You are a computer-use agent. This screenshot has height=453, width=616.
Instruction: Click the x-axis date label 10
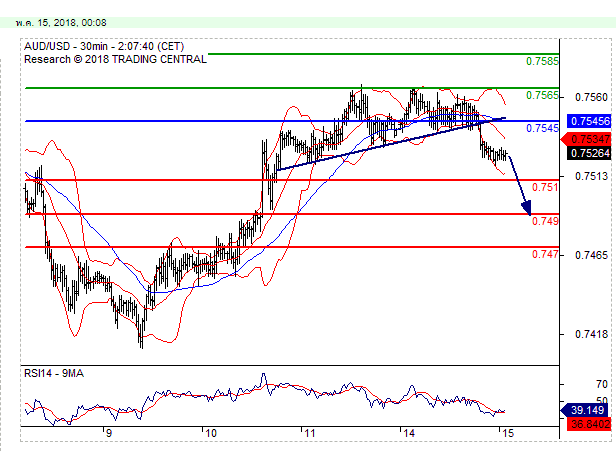pos(211,433)
